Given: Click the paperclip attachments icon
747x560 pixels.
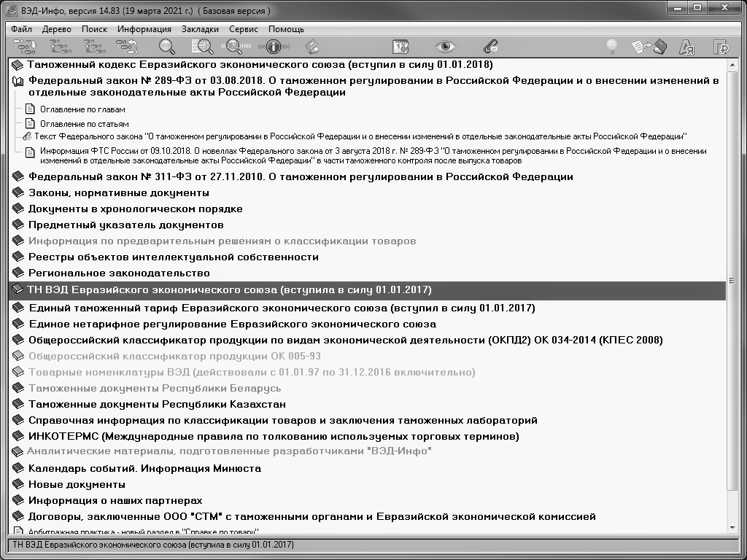Looking at the screenshot, I should point(489,47).
